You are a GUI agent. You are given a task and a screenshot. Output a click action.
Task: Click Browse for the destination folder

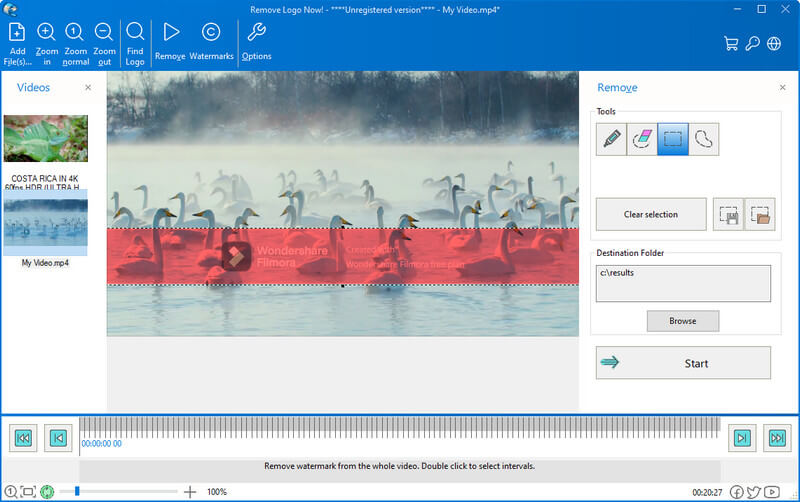click(683, 321)
